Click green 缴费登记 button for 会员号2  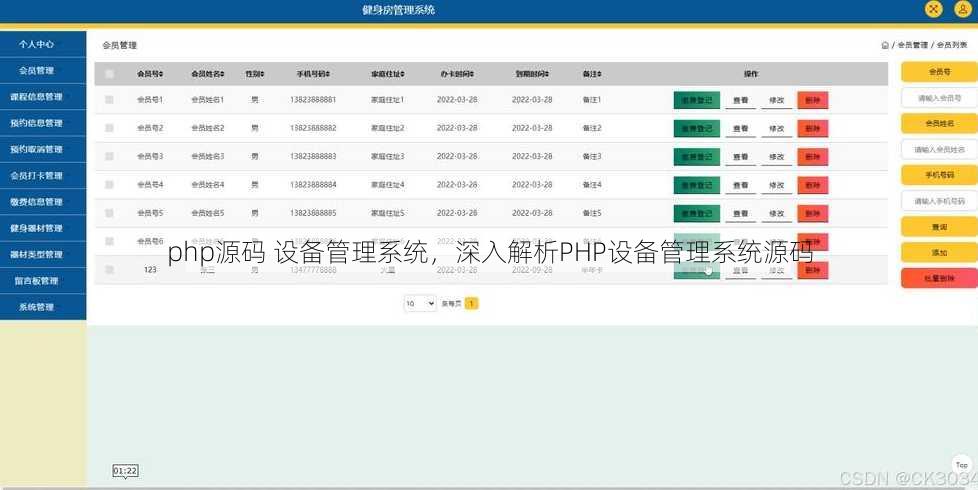[697, 128]
